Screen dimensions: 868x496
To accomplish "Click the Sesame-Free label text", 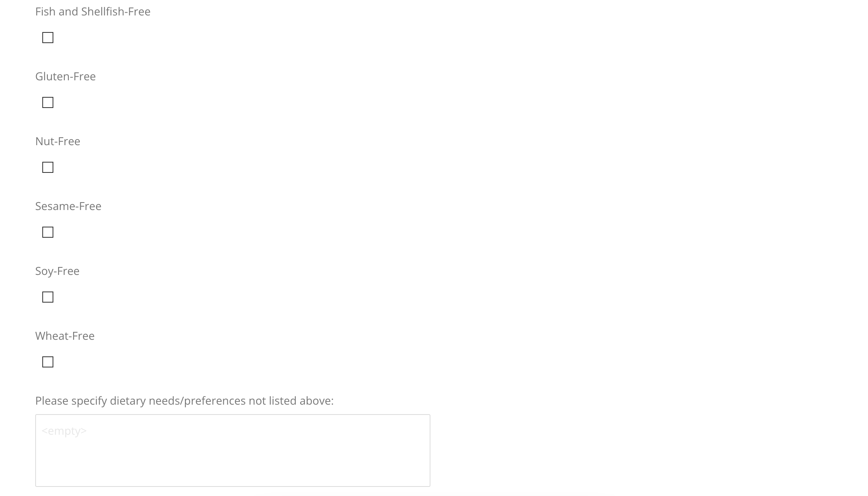I will [x=68, y=206].
